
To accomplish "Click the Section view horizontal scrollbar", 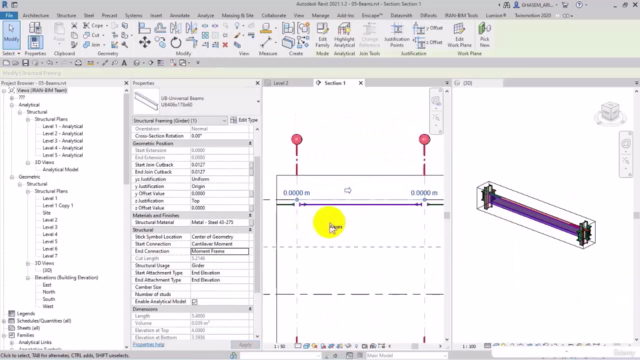I will pos(415,346).
